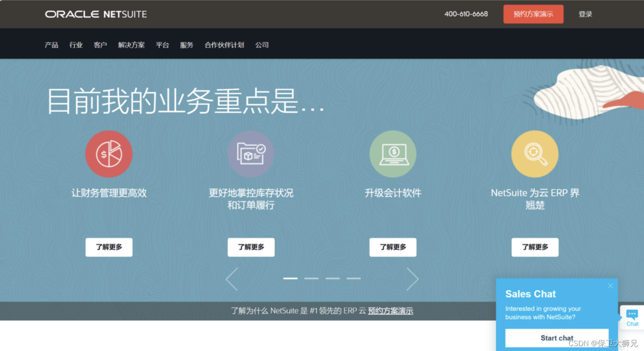Click the NetSuite 为云 ERP 界翘楚 heading

point(535,199)
